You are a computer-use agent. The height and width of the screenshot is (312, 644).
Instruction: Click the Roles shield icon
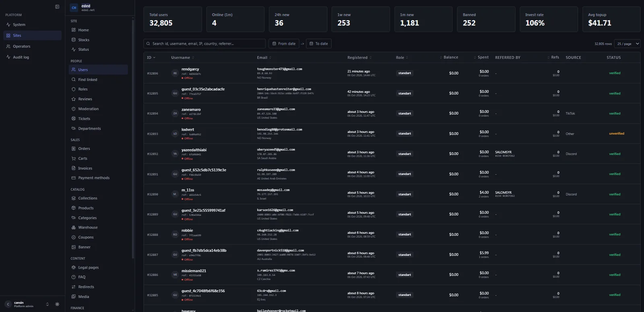pos(74,89)
